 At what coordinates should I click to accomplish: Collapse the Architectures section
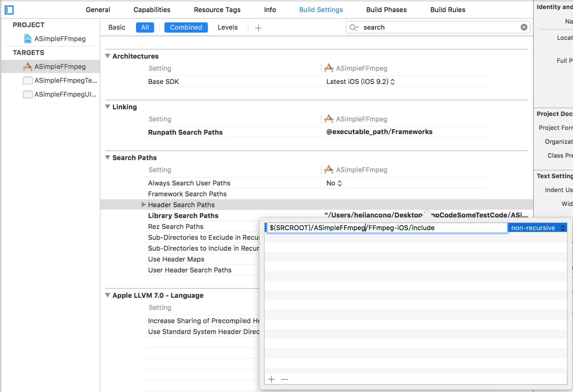click(108, 56)
